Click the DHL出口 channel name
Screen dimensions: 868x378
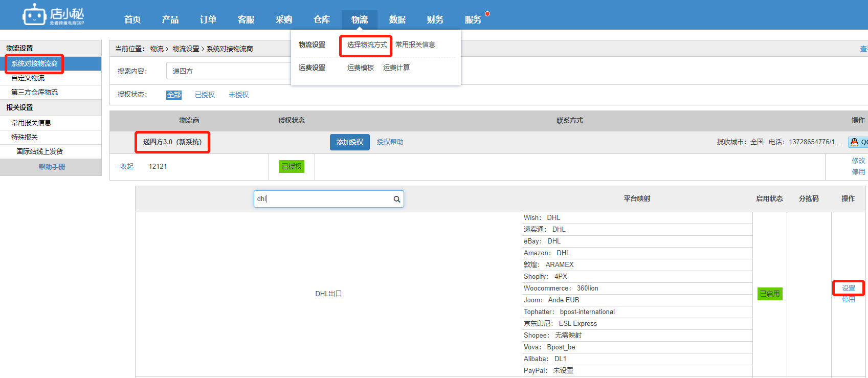pos(328,294)
